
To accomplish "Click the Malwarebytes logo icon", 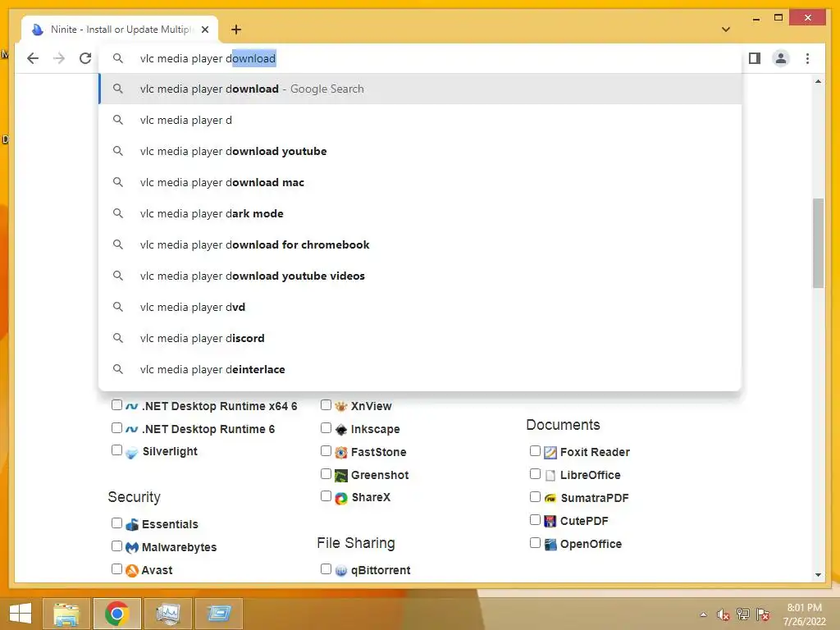I will pyautogui.click(x=132, y=547).
